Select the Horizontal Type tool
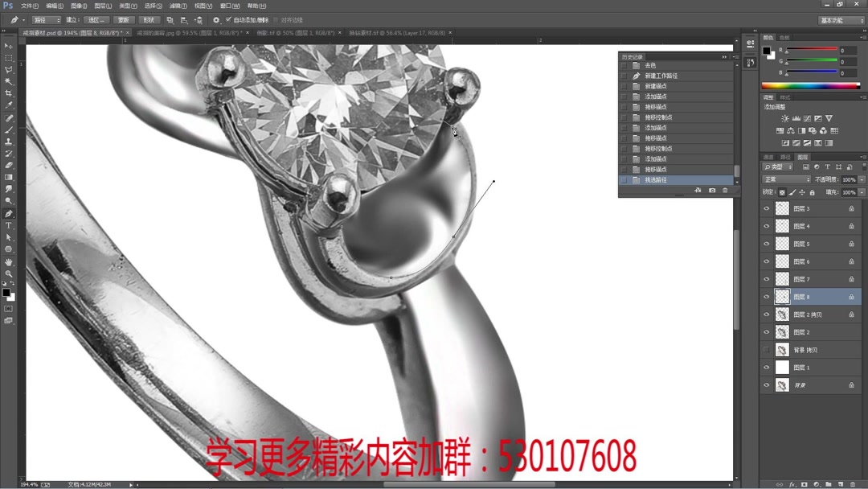The height and width of the screenshot is (489, 868). [9, 225]
